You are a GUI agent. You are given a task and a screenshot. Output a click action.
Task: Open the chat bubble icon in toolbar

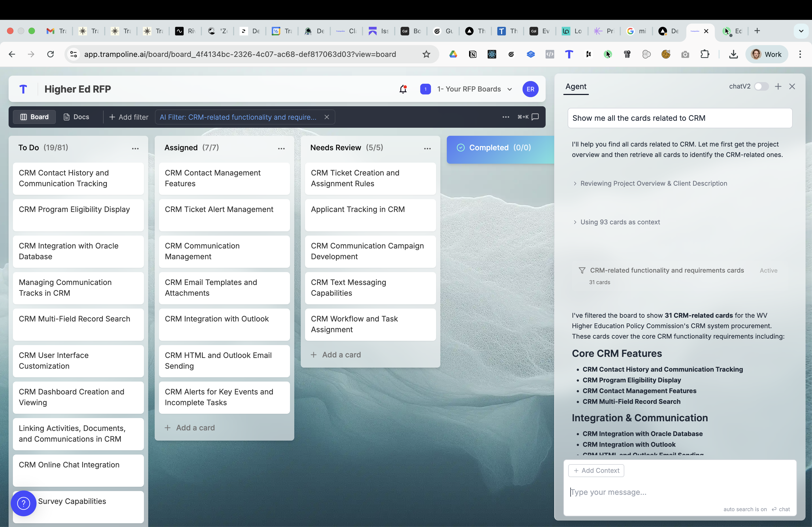(x=535, y=117)
